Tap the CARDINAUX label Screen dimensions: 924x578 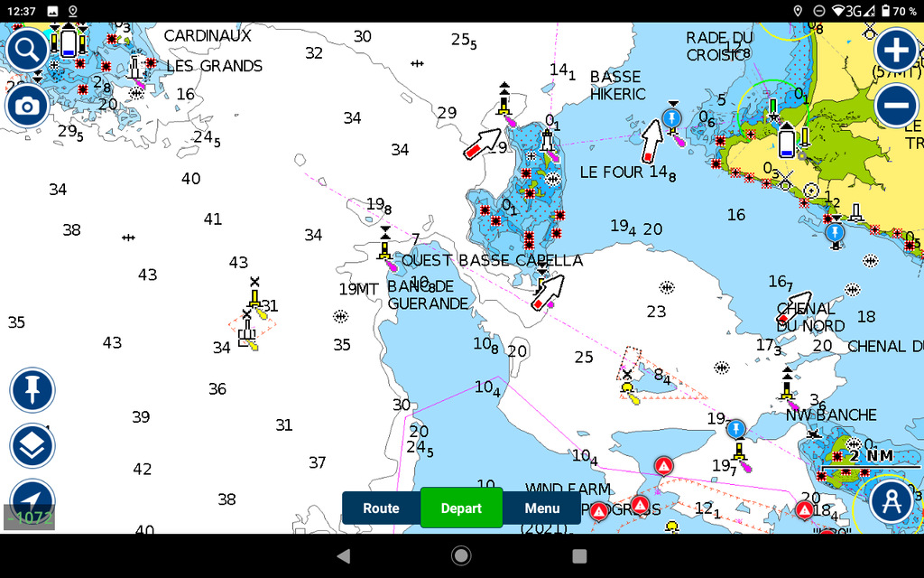coord(208,36)
